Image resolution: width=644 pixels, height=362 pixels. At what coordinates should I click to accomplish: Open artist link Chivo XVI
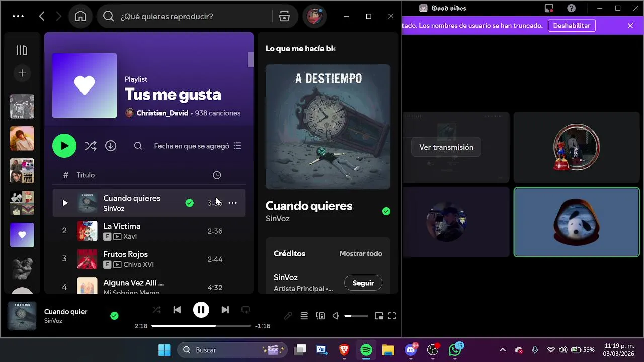[x=139, y=265]
